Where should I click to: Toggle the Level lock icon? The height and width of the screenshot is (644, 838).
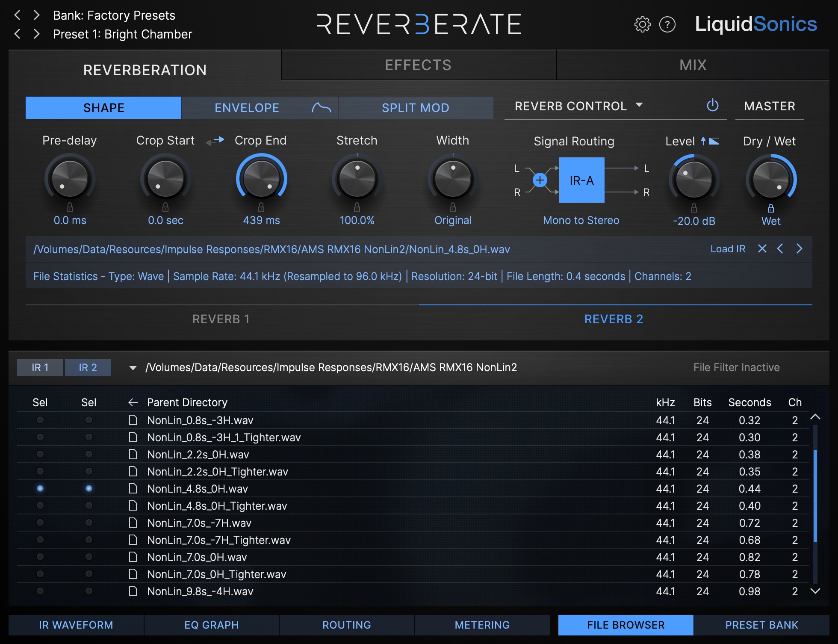coord(694,208)
